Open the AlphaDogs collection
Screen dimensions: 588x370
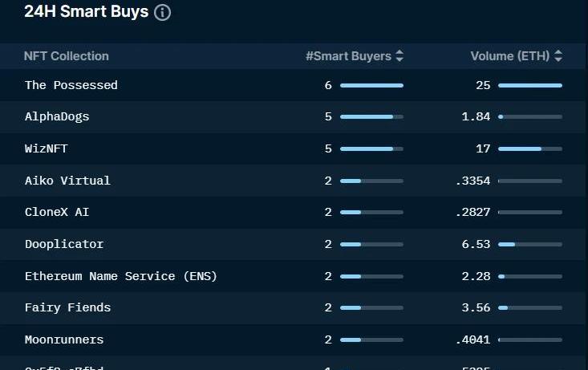(57, 116)
